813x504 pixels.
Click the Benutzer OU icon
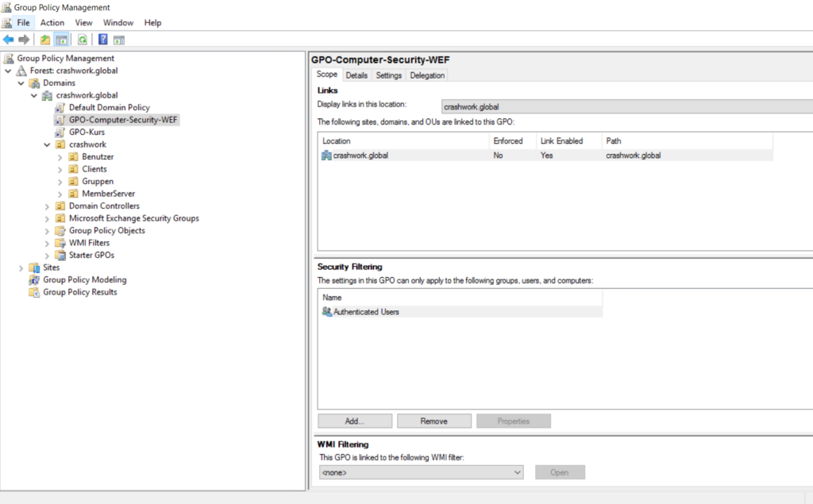(73, 156)
